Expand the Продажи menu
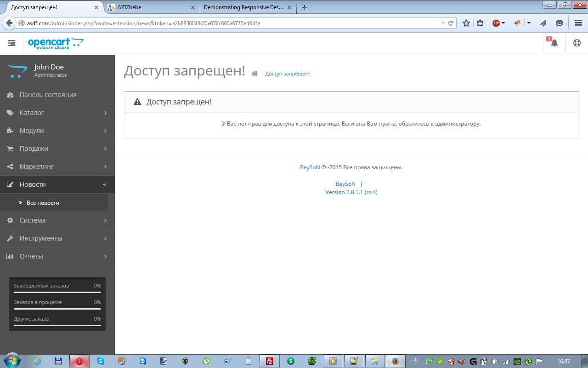Image resolution: width=588 pixels, height=368 pixels. tap(57, 149)
